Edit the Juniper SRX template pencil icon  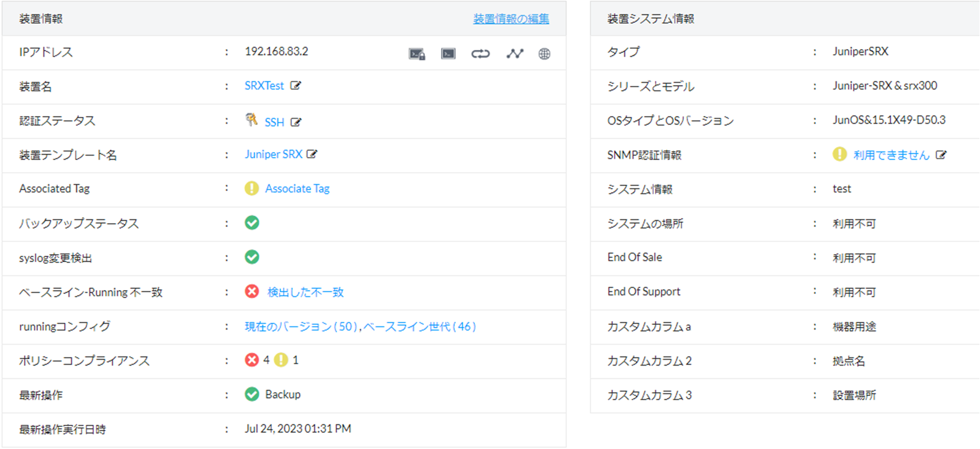point(312,154)
